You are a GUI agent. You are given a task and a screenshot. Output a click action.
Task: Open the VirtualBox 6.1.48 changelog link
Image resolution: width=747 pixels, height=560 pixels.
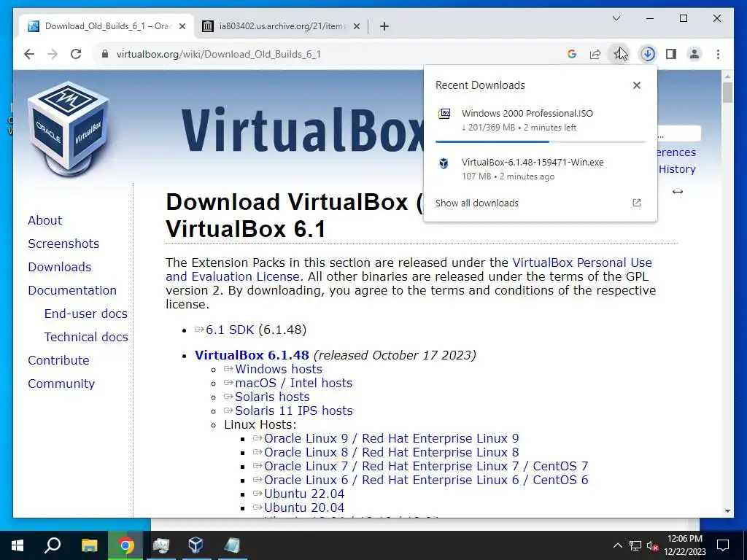coord(252,355)
